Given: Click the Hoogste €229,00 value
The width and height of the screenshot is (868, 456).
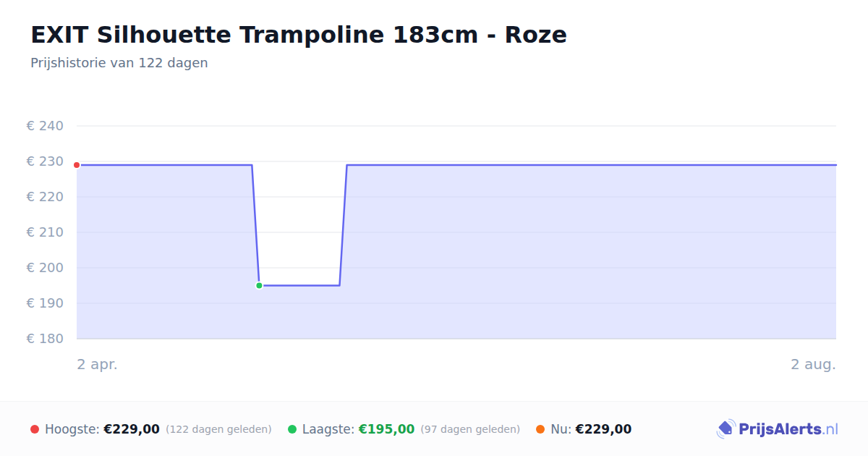Looking at the screenshot, I should point(132,429).
